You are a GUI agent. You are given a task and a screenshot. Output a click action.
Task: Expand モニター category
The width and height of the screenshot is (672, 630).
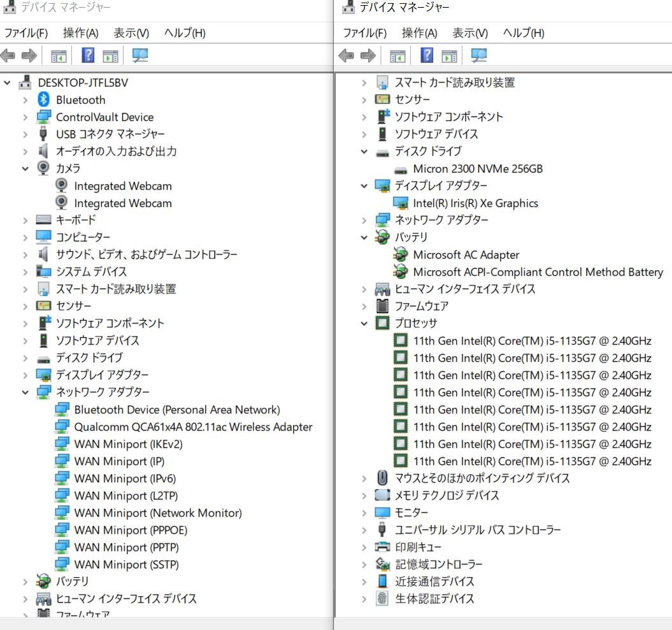pyautogui.click(x=364, y=513)
